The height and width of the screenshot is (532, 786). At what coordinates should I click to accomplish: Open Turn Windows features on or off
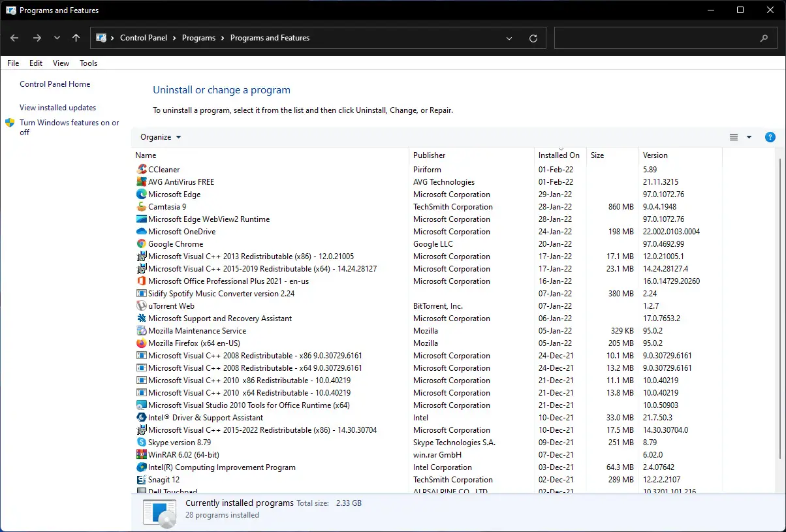(69, 127)
